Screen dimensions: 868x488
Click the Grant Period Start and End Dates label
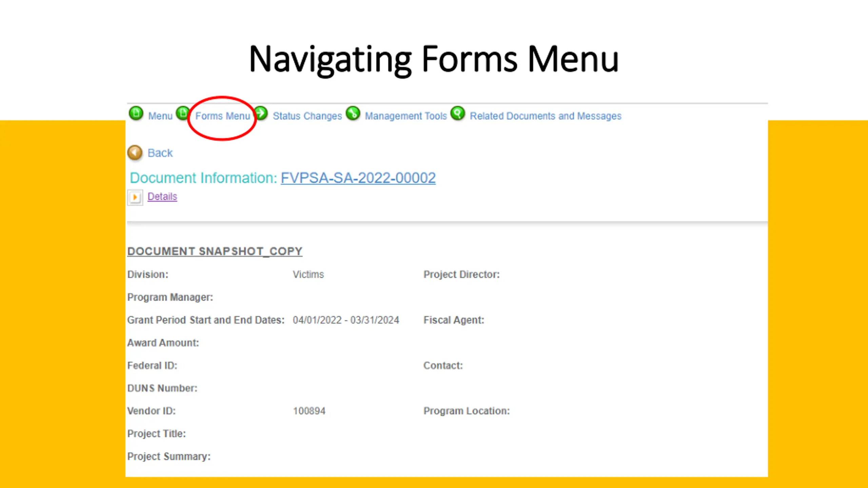click(x=206, y=320)
